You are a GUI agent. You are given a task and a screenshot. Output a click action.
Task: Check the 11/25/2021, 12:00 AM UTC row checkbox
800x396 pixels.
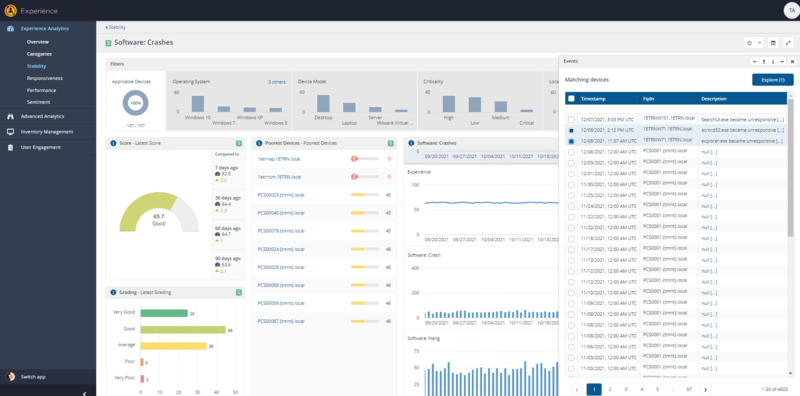click(x=571, y=195)
